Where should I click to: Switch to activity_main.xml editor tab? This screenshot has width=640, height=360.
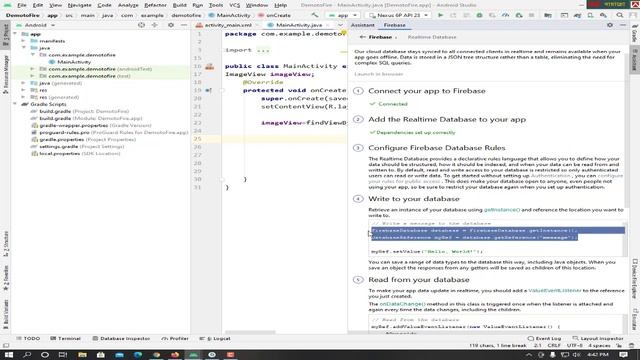229,25
